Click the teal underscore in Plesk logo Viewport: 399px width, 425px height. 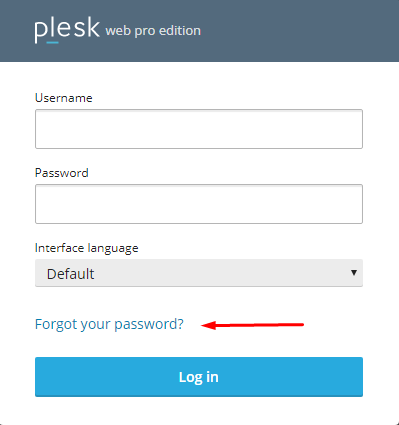53,42
